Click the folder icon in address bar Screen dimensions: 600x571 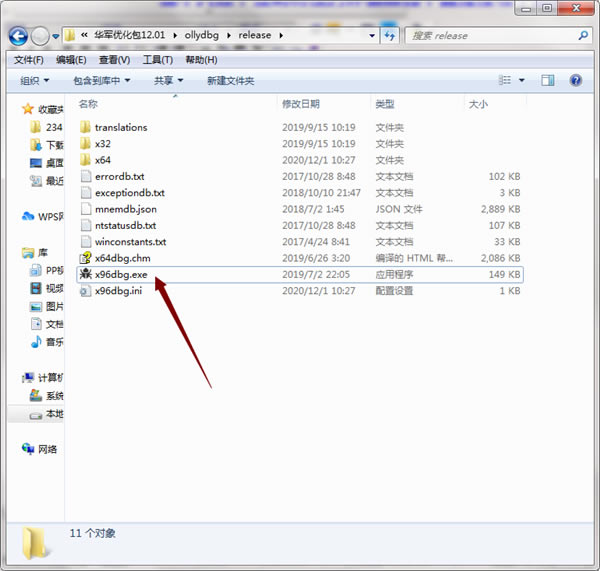[70, 36]
